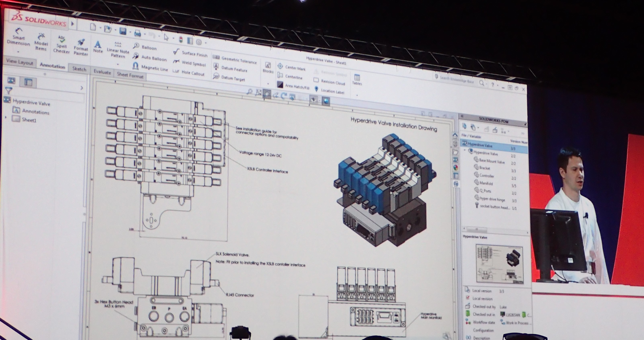Click the Geometric Tolerance button
This screenshot has height=340, width=644.
pos(235,60)
